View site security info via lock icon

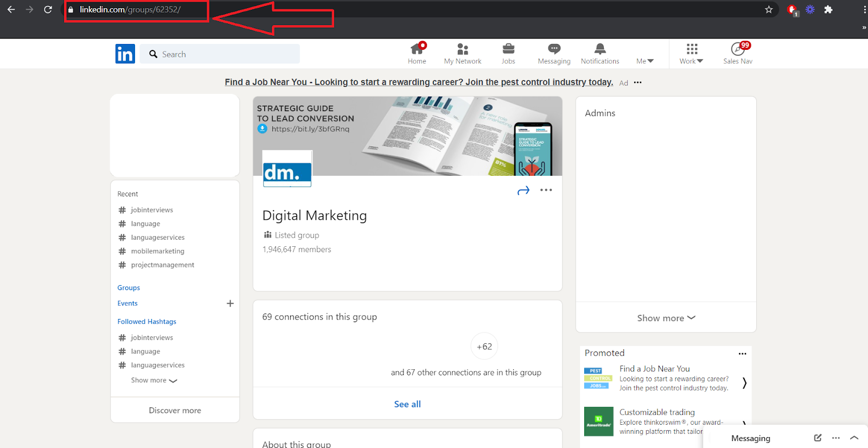[x=71, y=10]
